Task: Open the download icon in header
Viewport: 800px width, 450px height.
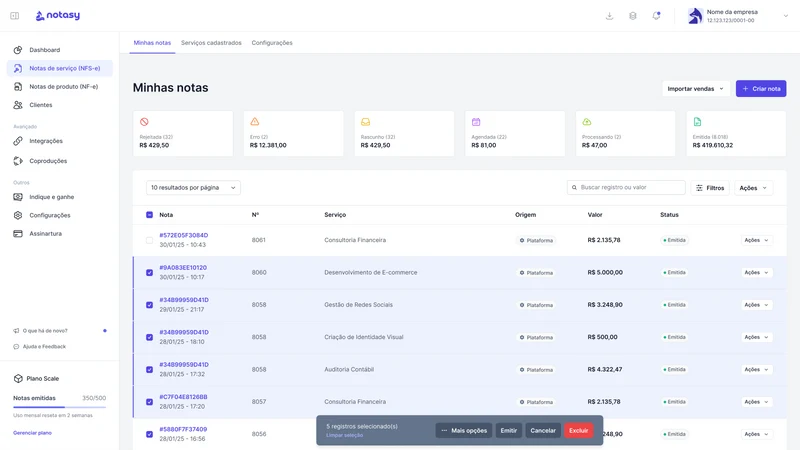Action: (x=609, y=16)
